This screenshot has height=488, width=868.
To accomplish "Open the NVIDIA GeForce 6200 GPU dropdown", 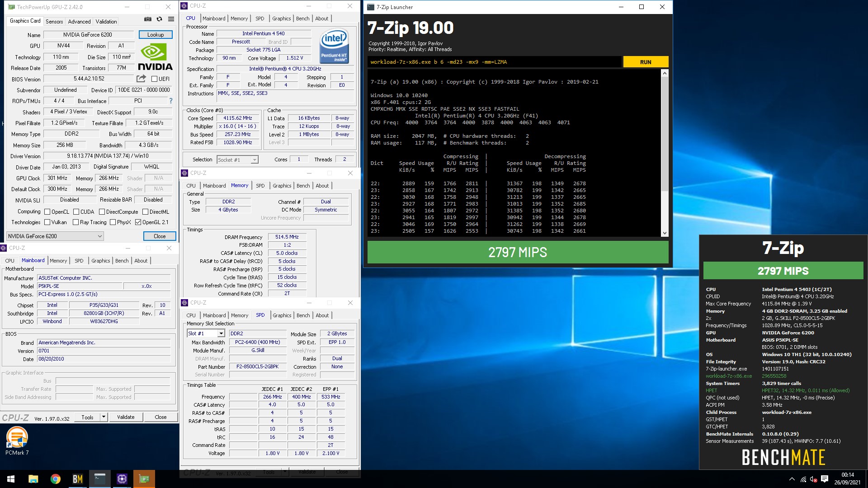I will 55,236.
